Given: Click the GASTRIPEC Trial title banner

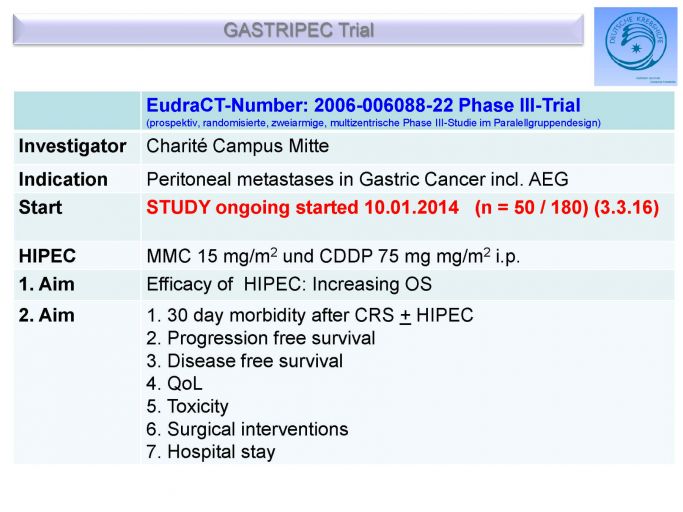Looking at the screenshot, I should pyautogui.click(x=298, y=30).
